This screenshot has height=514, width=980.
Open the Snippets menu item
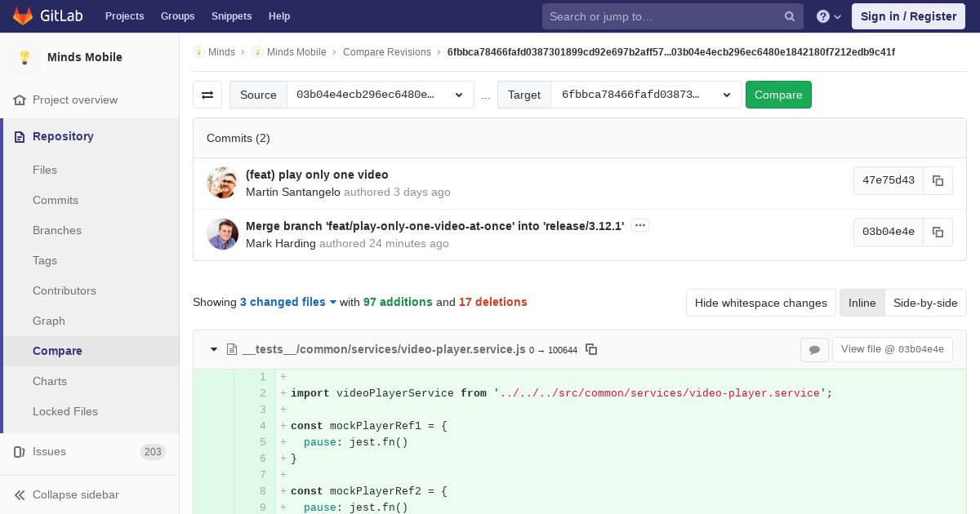231,16
